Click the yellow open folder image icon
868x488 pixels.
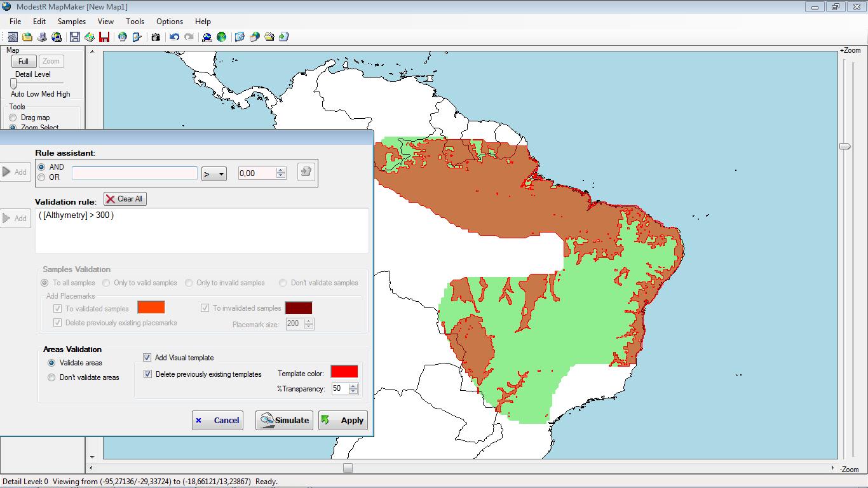269,37
